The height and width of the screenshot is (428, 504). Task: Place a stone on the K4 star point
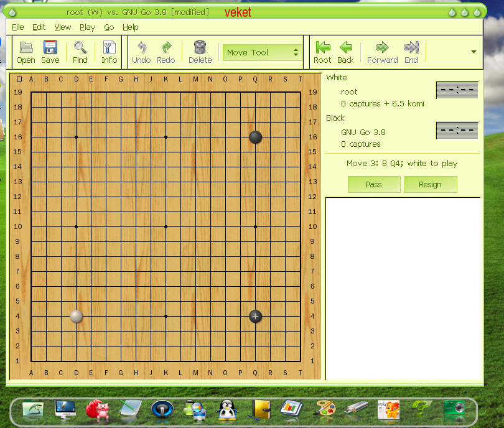166,317
